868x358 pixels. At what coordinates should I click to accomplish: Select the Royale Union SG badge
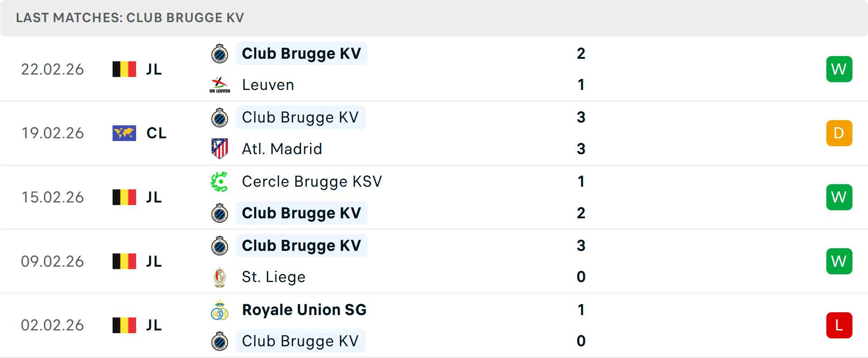pos(220,310)
